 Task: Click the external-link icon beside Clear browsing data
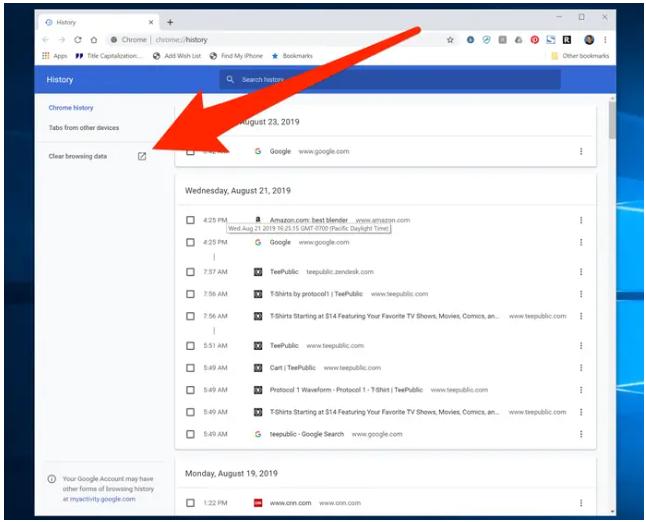142,156
